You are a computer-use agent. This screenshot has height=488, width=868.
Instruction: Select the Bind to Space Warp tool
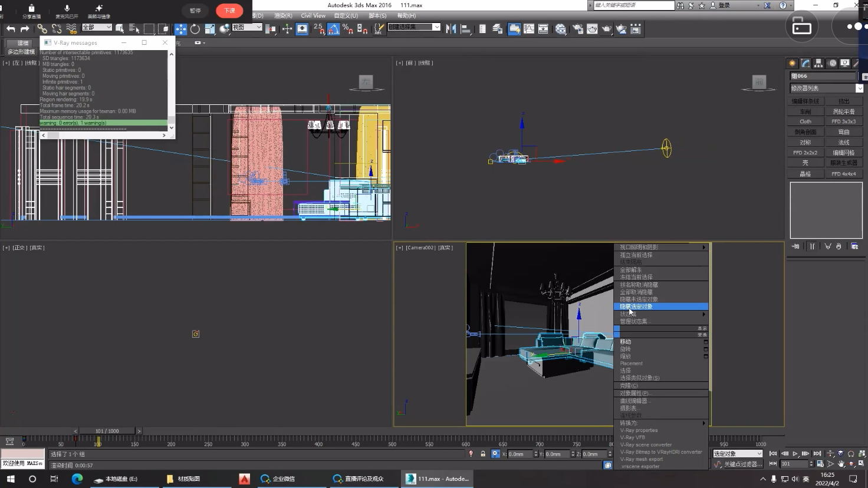(x=71, y=28)
